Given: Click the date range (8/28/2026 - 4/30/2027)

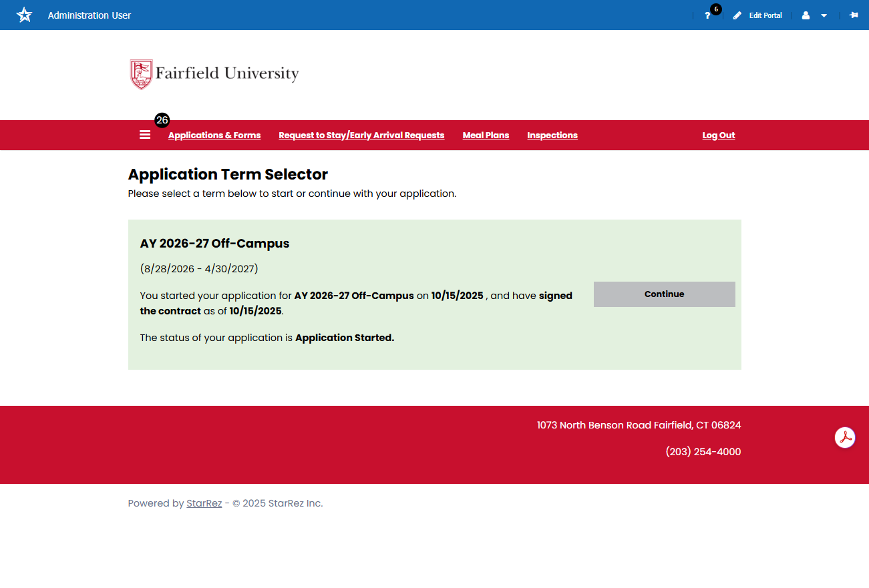Looking at the screenshot, I should click(199, 269).
